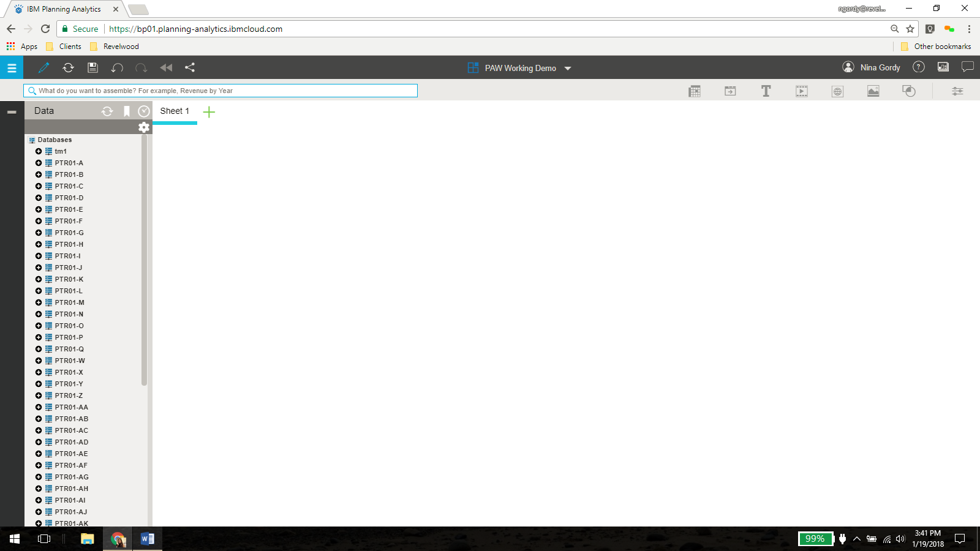The width and height of the screenshot is (980, 551).
Task: Open the PAW Working Demo dropdown
Action: (568, 69)
